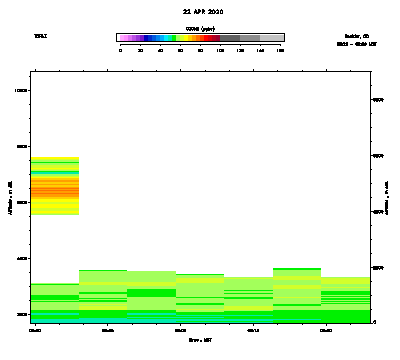Click the units caption above the colorbar
Image resolution: width=400 pixels, height=360 pixels.
click(200, 29)
